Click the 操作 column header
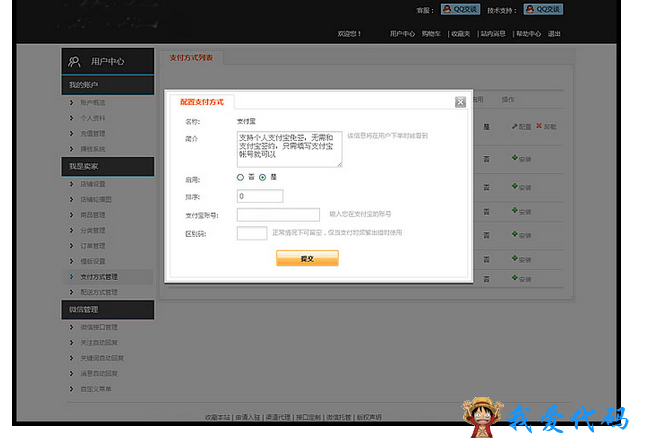 [508, 99]
